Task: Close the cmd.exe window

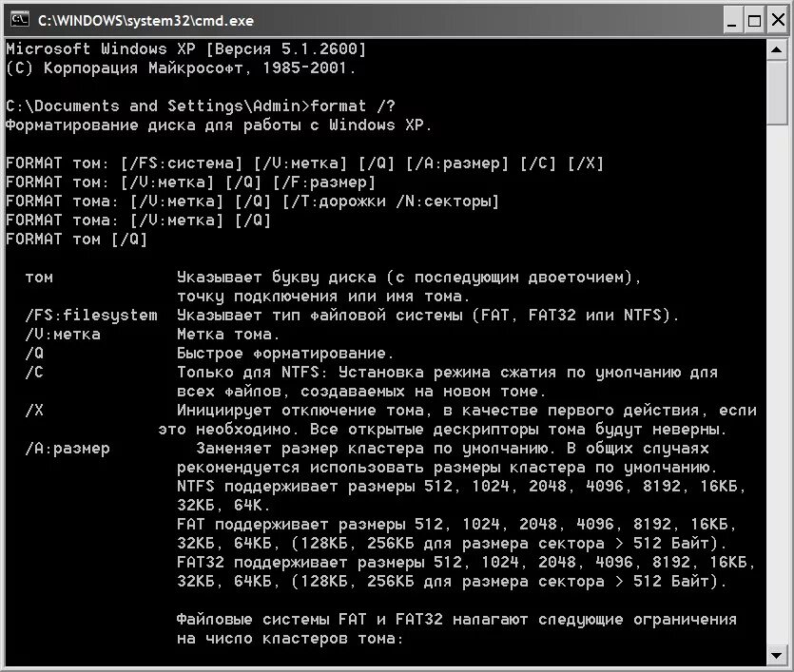Action: click(x=778, y=20)
